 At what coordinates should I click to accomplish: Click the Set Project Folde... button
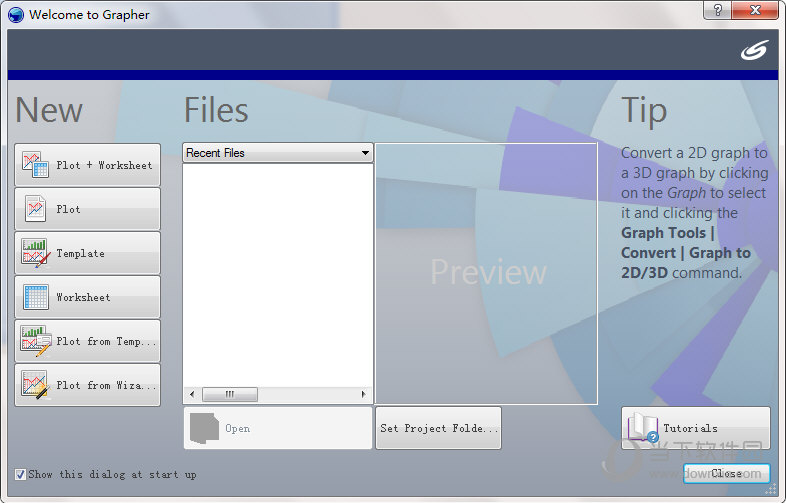tap(439, 428)
